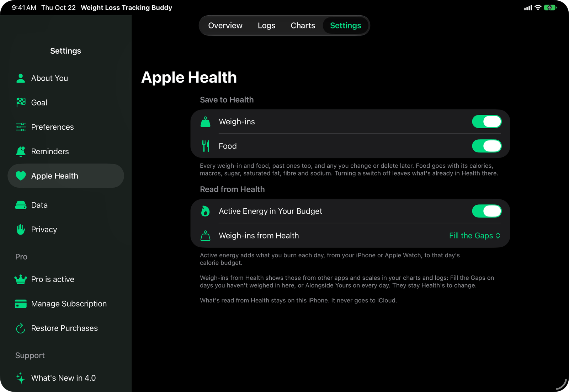Open Reminders settings
The width and height of the screenshot is (569, 392).
click(x=66, y=151)
